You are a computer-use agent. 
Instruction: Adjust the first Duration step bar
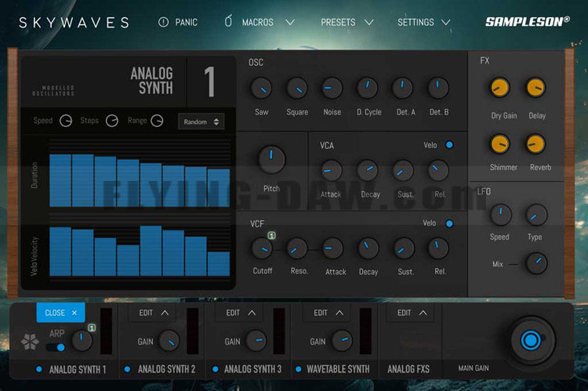(60, 180)
